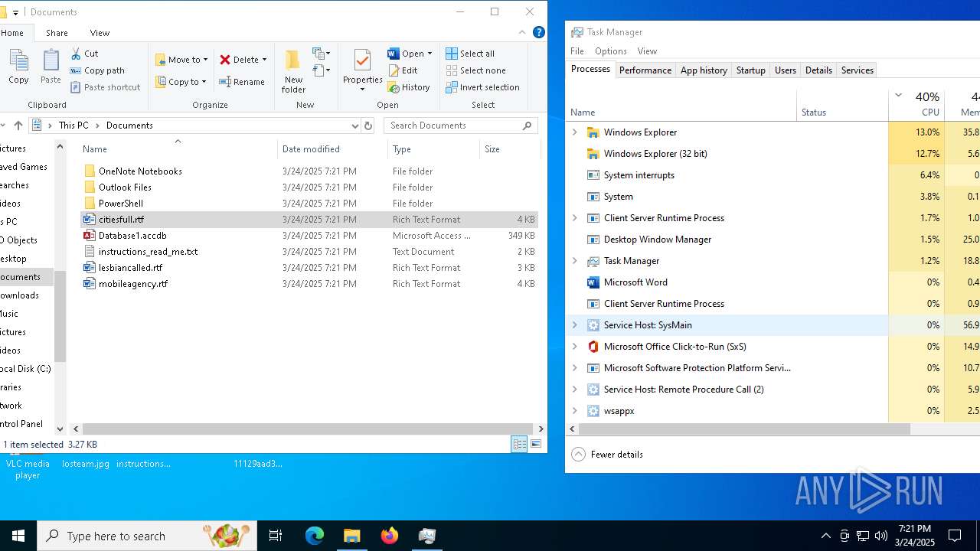Open the notification center icon
Image resolution: width=980 pixels, height=551 pixels.
tap(955, 536)
